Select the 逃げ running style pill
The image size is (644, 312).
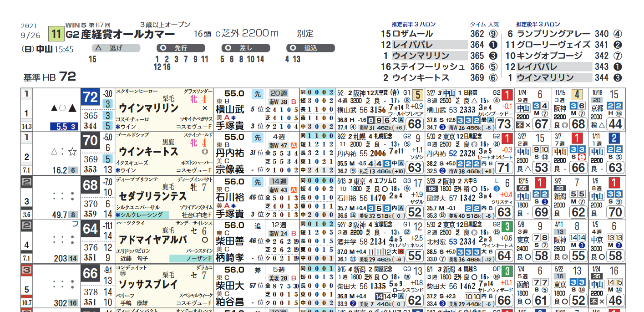(116, 48)
